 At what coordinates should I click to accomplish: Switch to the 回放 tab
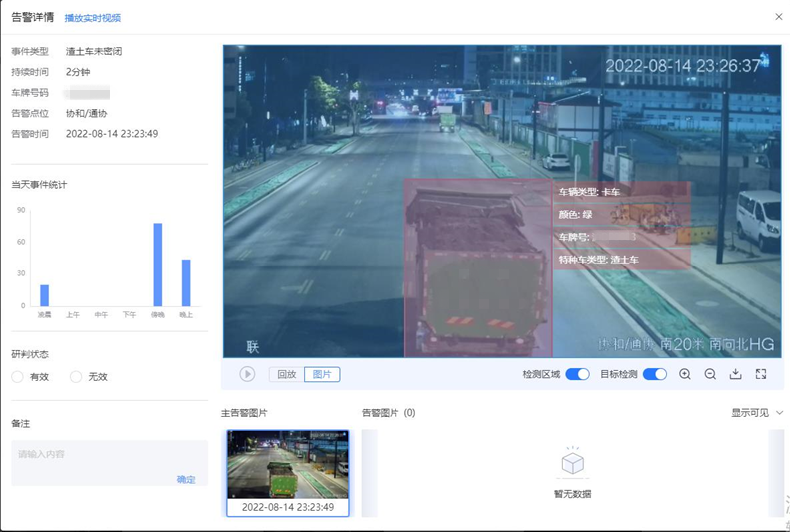287,374
